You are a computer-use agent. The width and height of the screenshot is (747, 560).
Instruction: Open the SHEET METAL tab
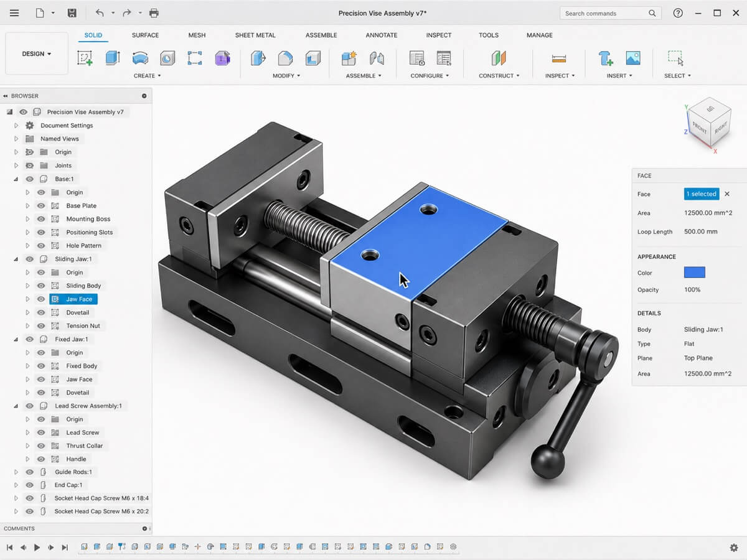[255, 35]
